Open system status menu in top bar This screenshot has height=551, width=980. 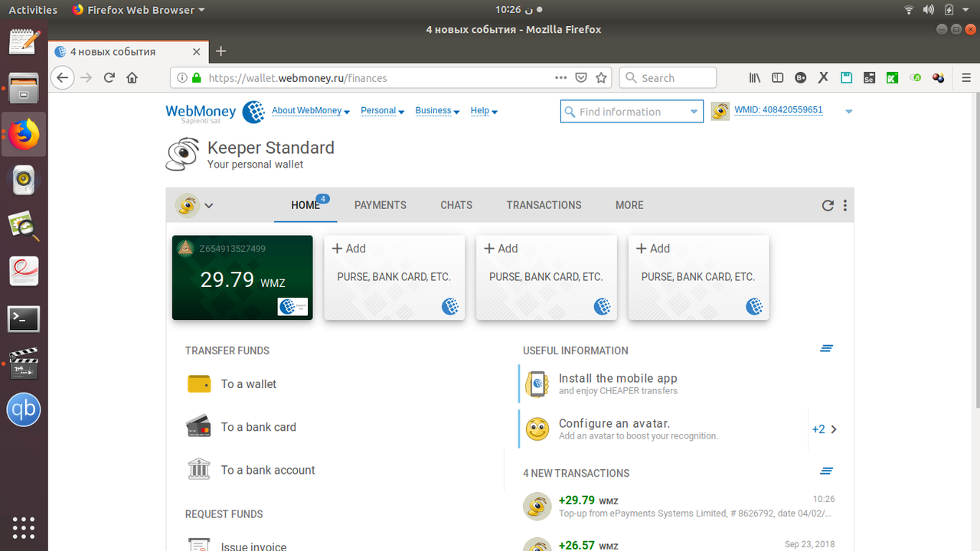coord(938,10)
